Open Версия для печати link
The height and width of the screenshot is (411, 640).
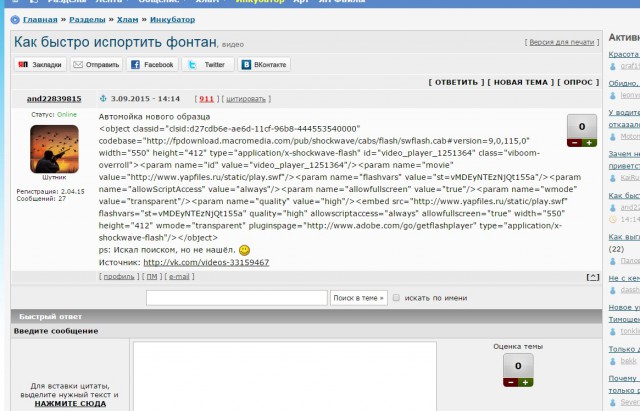[562, 42]
